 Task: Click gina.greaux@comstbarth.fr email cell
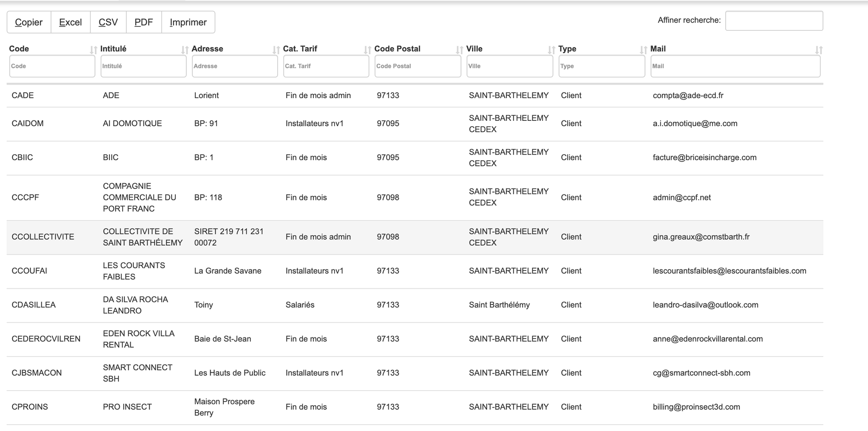coord(701,237)
